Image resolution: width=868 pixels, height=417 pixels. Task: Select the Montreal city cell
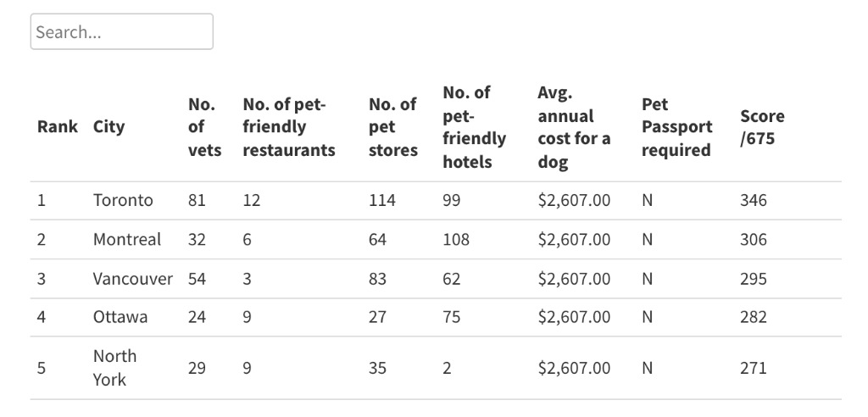click(126, 240)
